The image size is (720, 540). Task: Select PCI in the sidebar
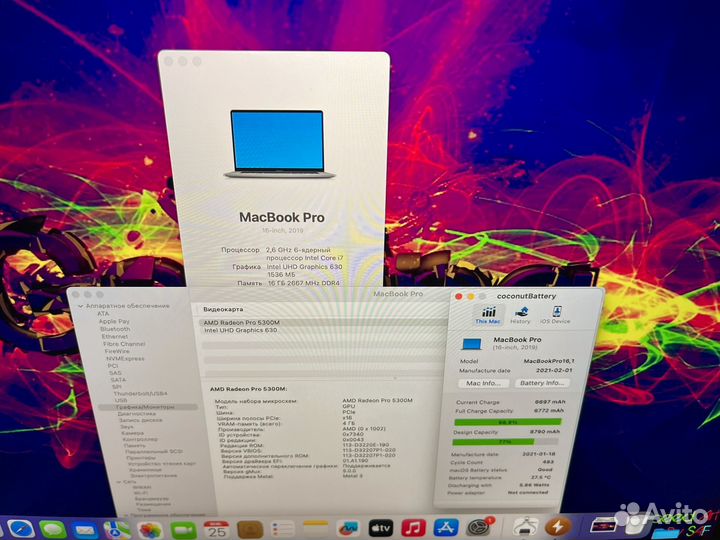(112, 366)
